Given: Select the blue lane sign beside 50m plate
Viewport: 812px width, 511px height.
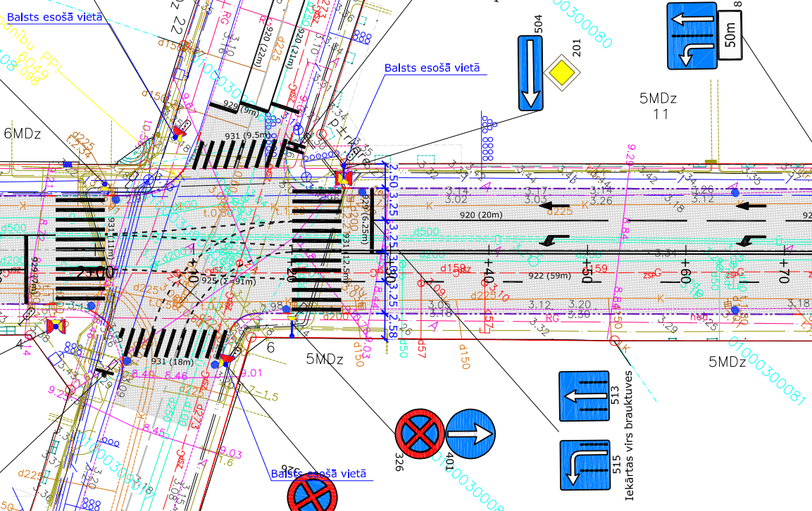Looking at the screenshot, I should click(692, 35).
